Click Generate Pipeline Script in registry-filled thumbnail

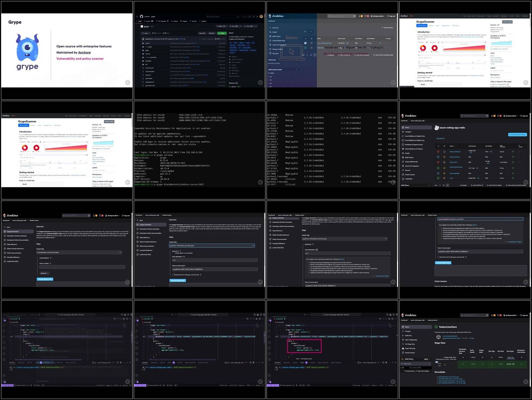443,262
